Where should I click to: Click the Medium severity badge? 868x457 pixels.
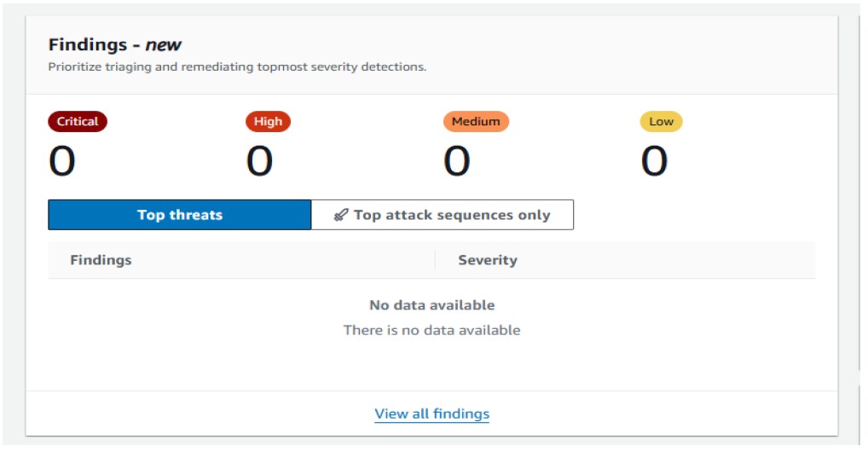point(476,122)
